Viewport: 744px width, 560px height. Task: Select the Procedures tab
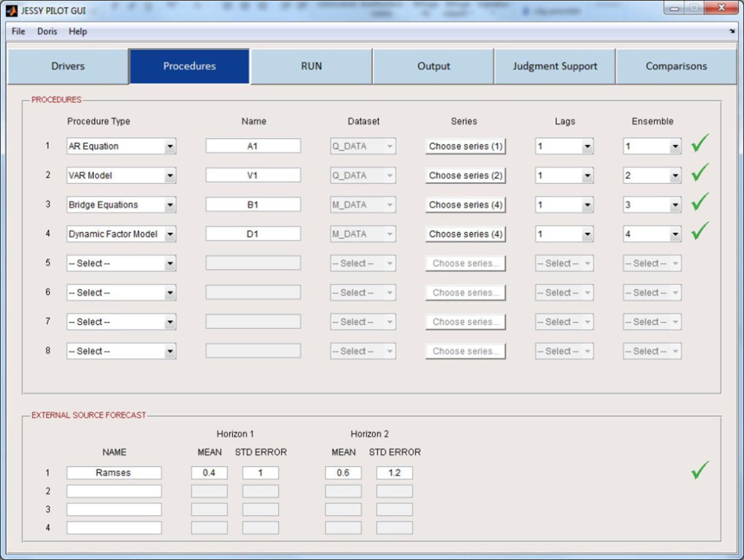coord(189,66)
